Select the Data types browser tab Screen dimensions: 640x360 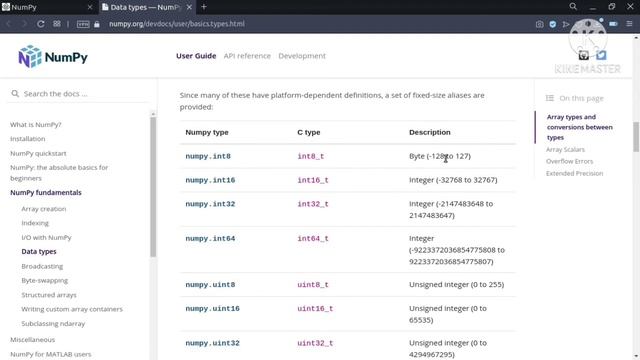[x=146, y=7]
